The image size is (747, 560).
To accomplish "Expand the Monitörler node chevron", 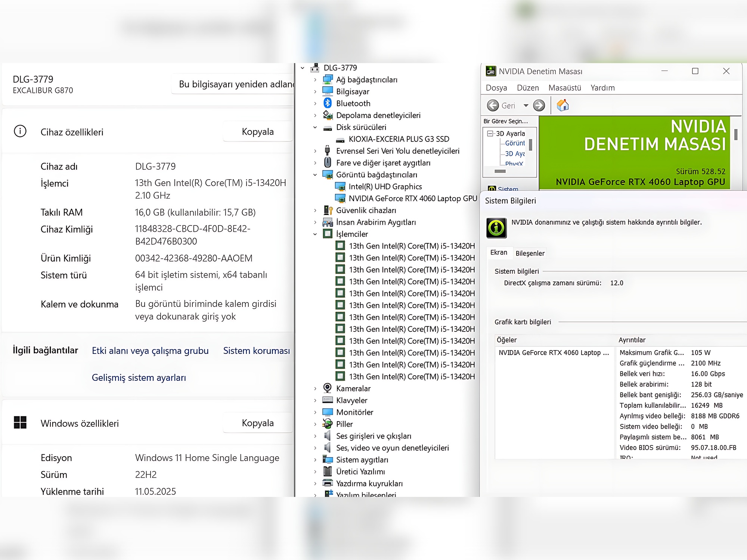I will pyautogui.click(x=315, y=412).
